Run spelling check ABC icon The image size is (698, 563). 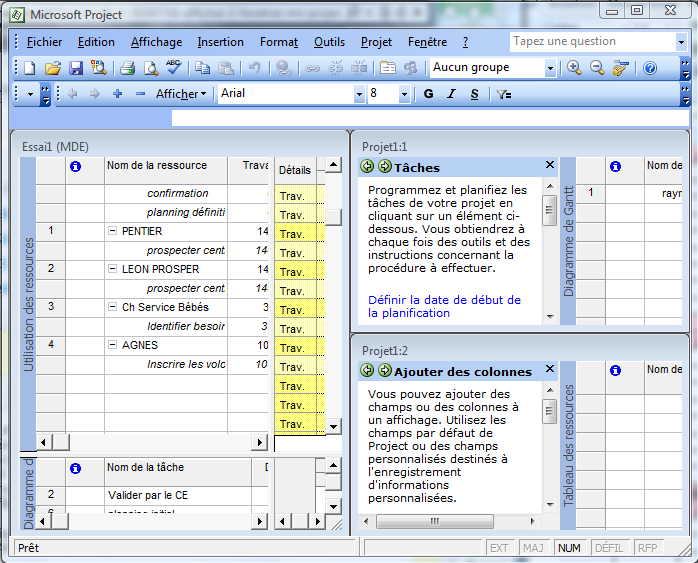pyautogui.click(x=174, y=67)
